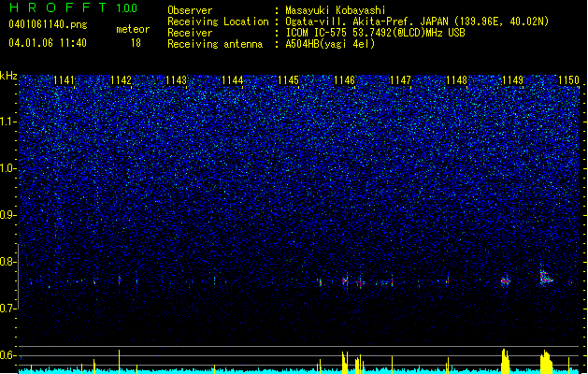Click time marker 1144 on the time axis
Image resolution: width=588 pixels, height=374 pixels.
pos(232,80)
